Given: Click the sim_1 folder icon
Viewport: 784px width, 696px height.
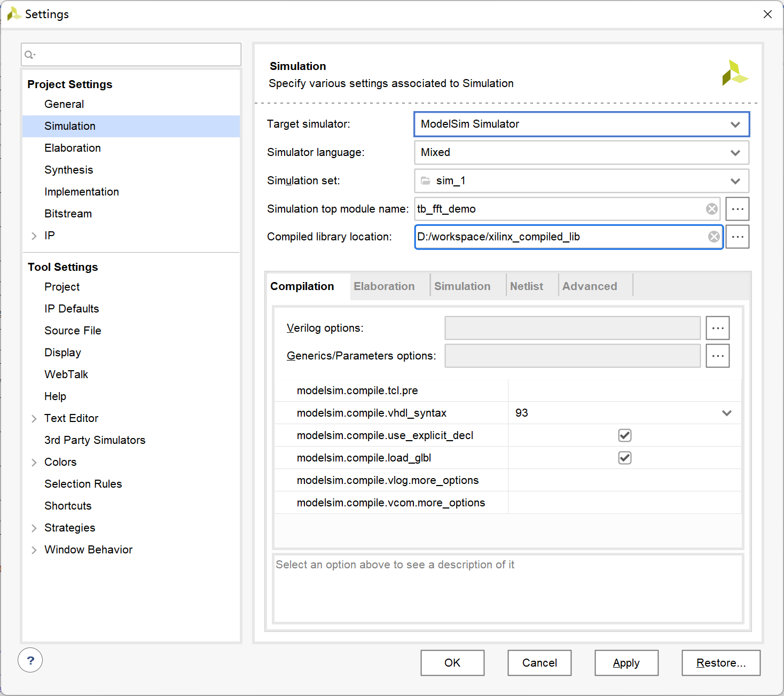Looking at the screenshot, I should click(426, 181).
